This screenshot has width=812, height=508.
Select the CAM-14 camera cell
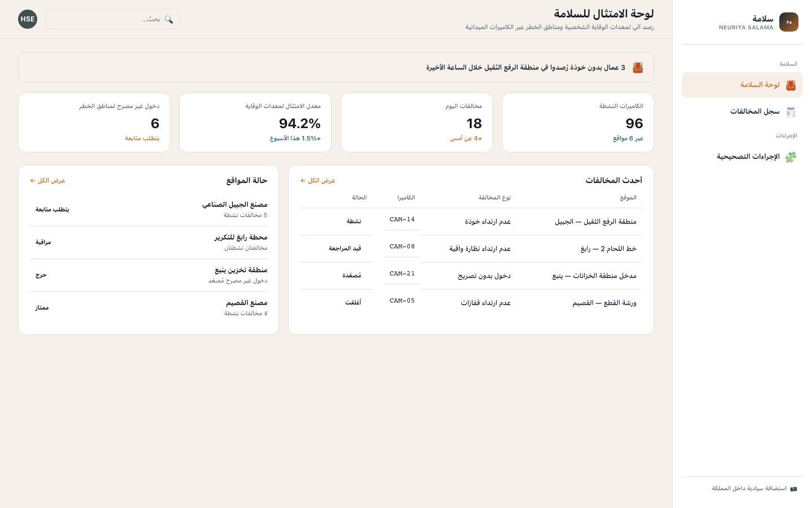click(402, 220)
